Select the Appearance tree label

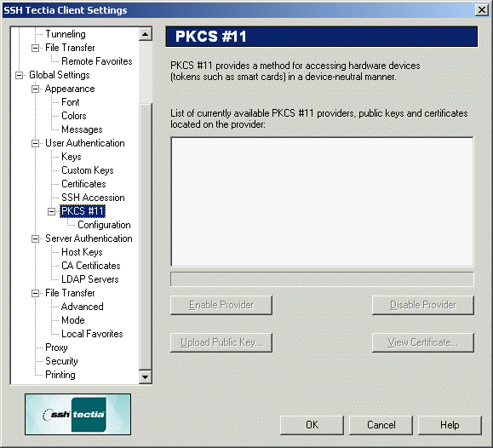click(x=70, y=89)
